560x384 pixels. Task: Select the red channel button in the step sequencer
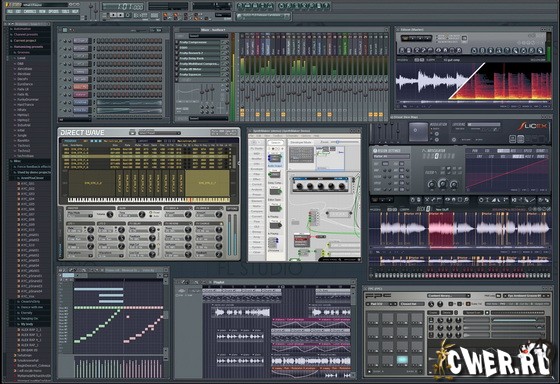[x=81, y=87]
